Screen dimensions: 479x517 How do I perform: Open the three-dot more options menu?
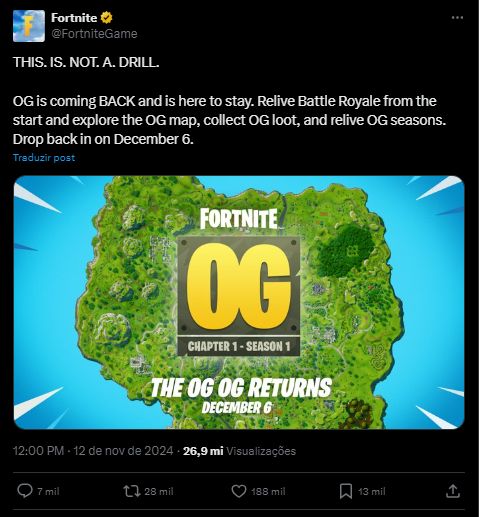click(x=457, y=18)
